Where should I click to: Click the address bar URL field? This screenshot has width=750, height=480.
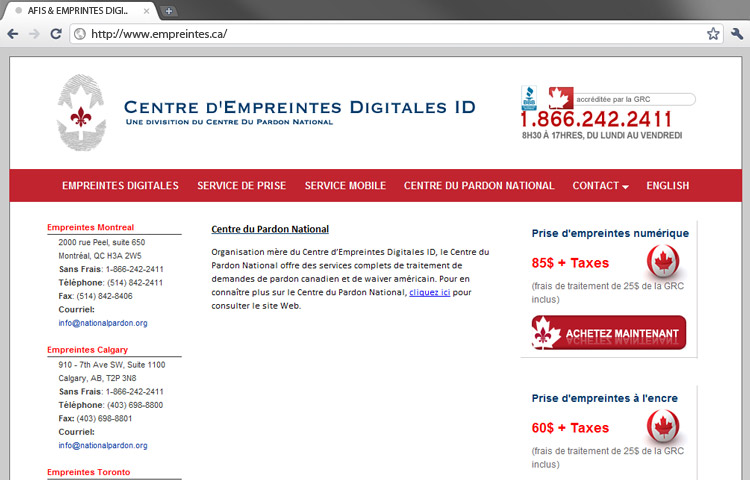click(390, 33)
